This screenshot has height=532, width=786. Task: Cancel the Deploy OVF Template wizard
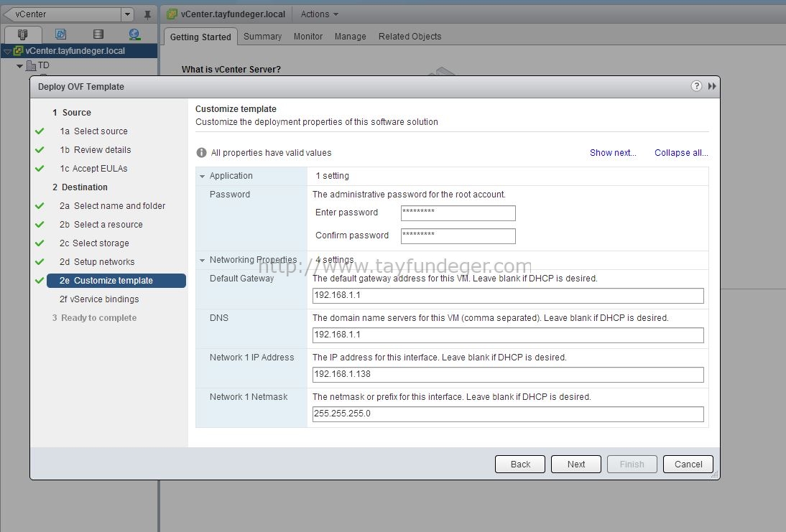coord(688,464)
